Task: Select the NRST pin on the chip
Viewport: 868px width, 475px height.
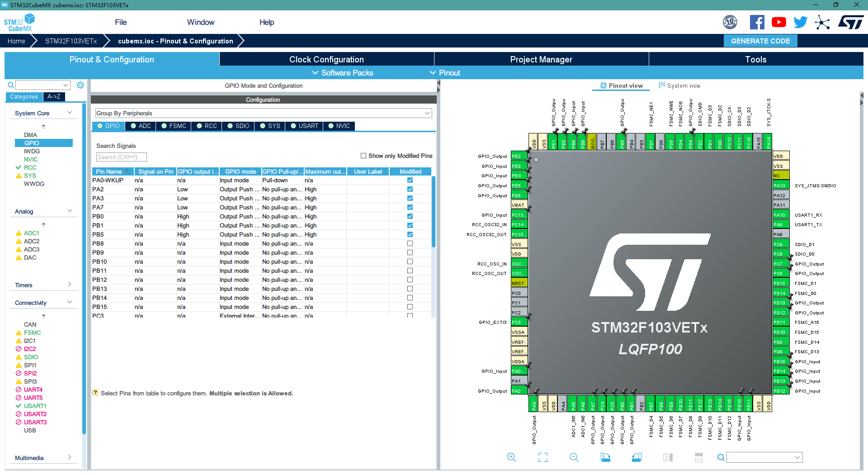Action: point(519,283)
